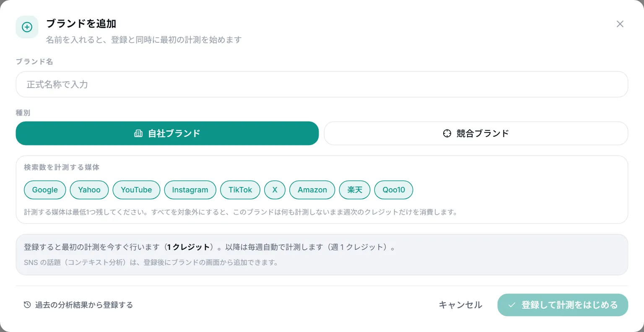Open 過去の分析結果から登録する link
Screen dimensions: 644x332
[x=78, y=305]
